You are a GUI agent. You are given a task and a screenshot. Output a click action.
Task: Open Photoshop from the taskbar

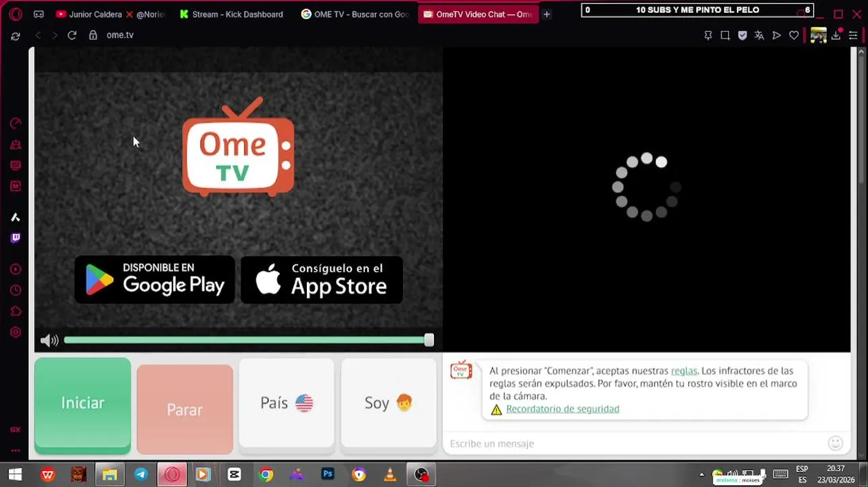328,475
